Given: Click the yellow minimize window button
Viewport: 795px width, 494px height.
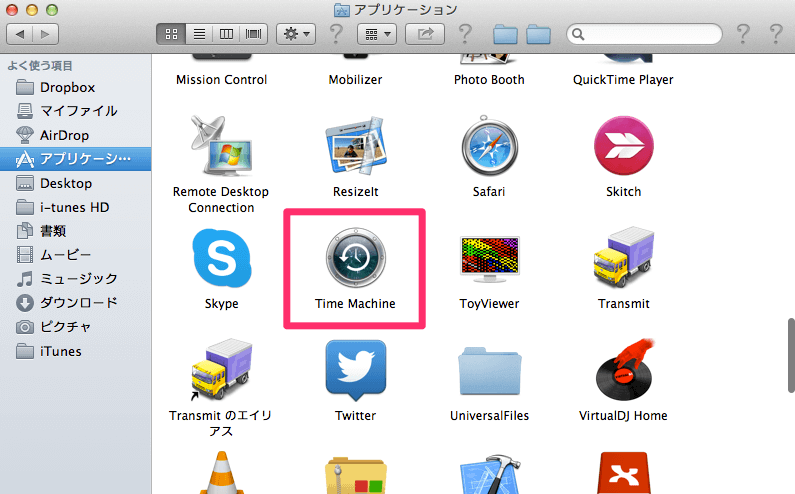Looking at the screenshot, I should [x=31, y=10].
